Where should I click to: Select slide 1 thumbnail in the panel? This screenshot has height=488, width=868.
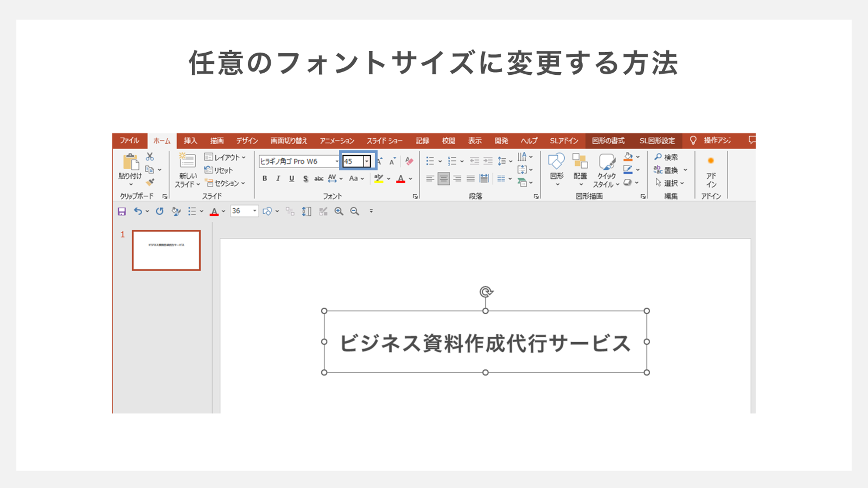click(x=166, y=251)
